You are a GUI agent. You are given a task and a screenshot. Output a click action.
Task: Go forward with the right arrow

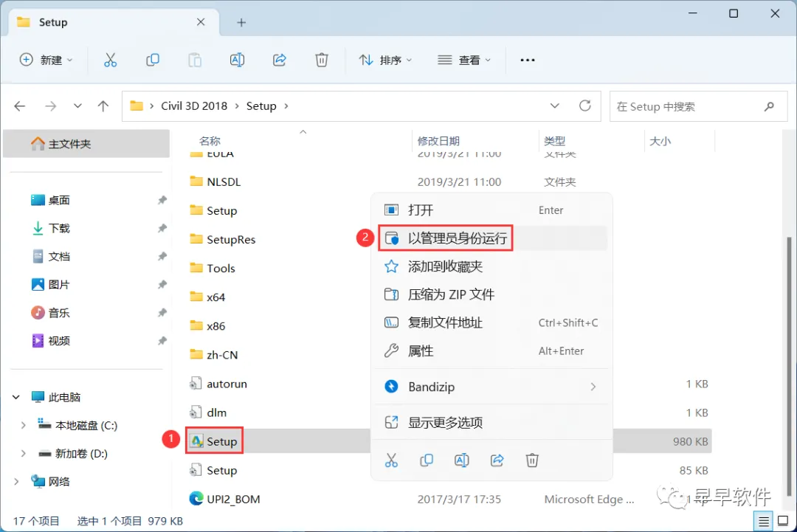point(50,106)
